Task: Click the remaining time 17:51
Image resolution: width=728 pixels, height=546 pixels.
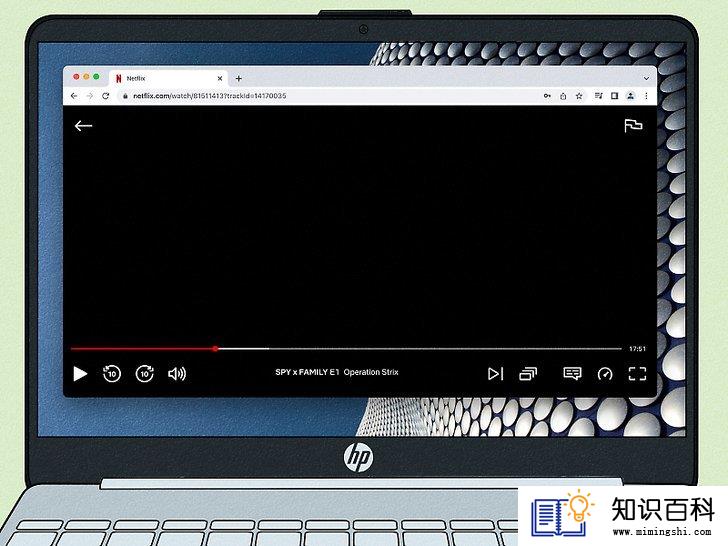Action: tap(637, 349)
